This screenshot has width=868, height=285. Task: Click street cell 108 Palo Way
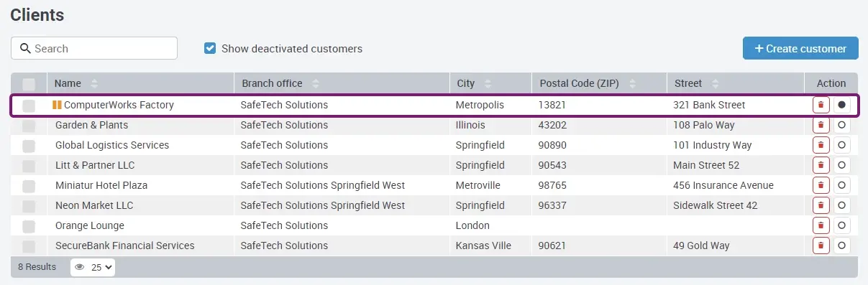704,125
